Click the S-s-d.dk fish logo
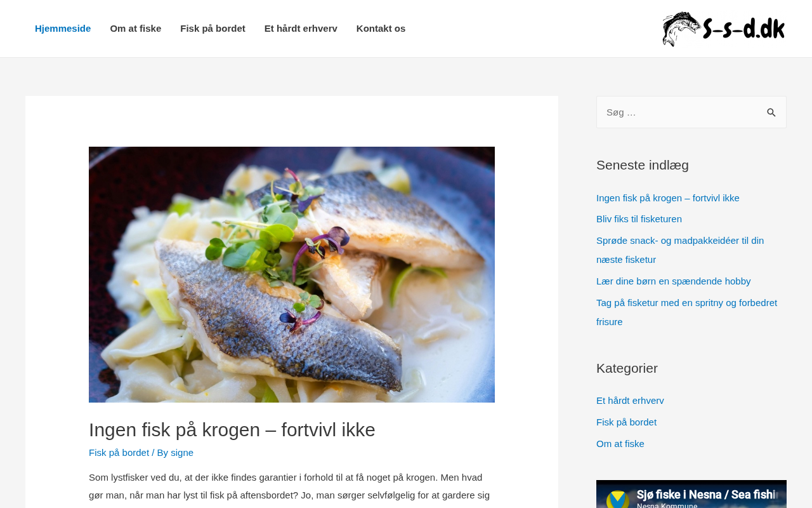Viewport: 812px width, 508px height. click(724, 29)
